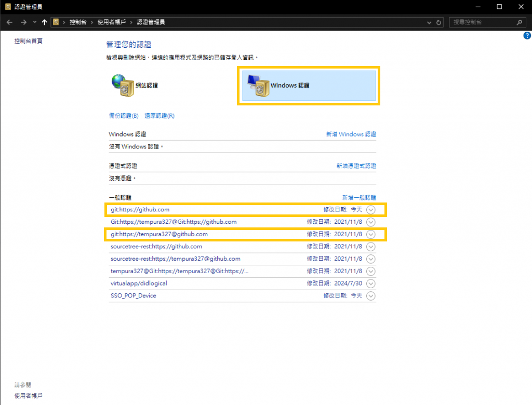Open help with the question mark icon
Image resolution: width=532 pixels, height=405 pixels.
(x=527, y=36)
